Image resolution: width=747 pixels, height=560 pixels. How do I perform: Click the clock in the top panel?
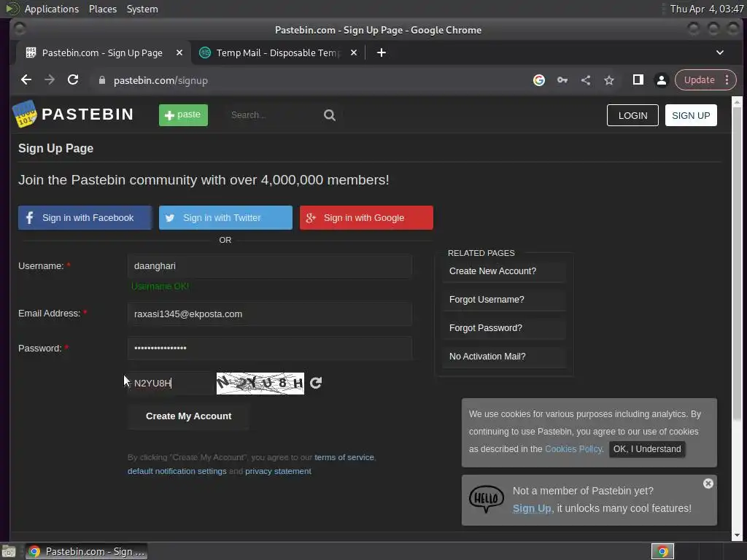point(707,9)
